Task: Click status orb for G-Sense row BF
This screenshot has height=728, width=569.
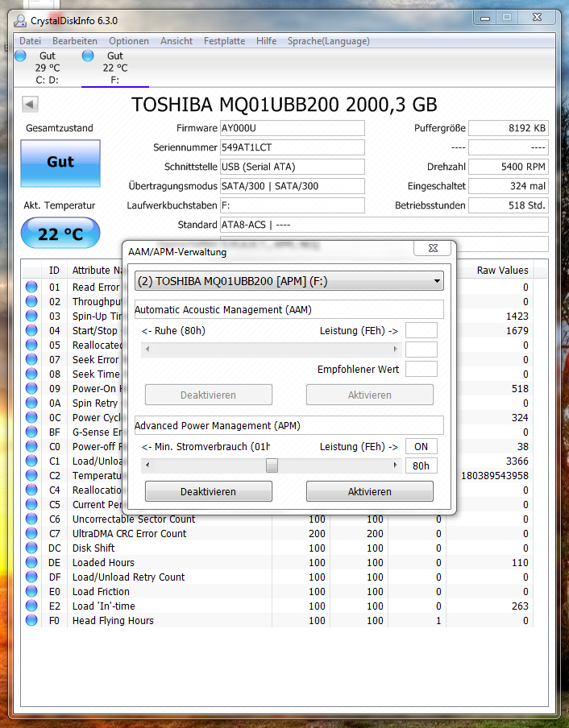Action: coord(31,432)
